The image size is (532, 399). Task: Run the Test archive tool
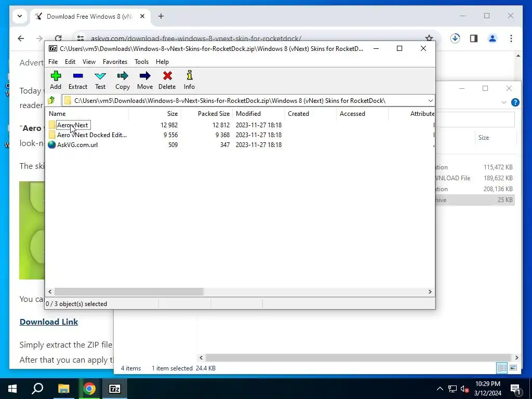(100, 80)
